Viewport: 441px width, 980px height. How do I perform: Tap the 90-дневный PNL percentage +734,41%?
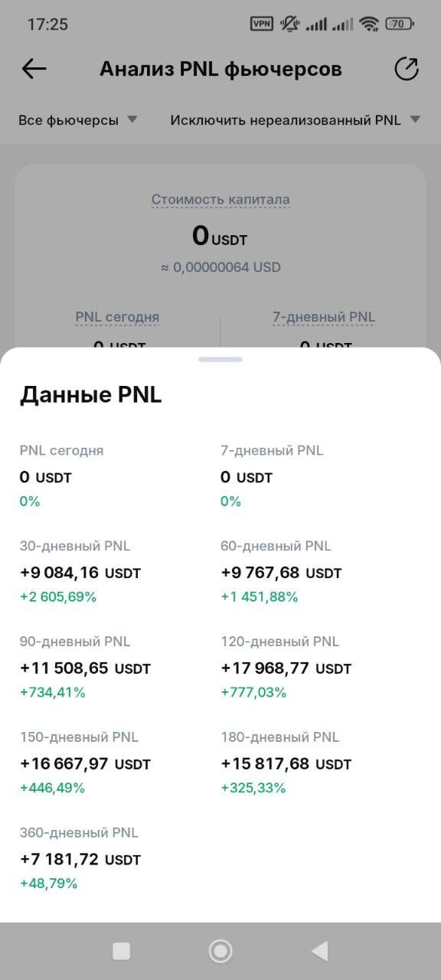(x=53, y=692)
